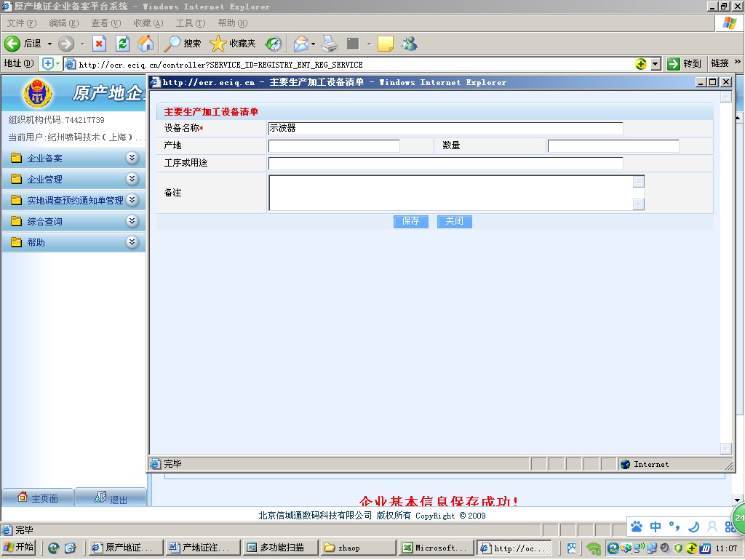Click inside the 产地 input field
Viewport: 745px width, 560px height.
pyautogui.click(x=335, y=145)
